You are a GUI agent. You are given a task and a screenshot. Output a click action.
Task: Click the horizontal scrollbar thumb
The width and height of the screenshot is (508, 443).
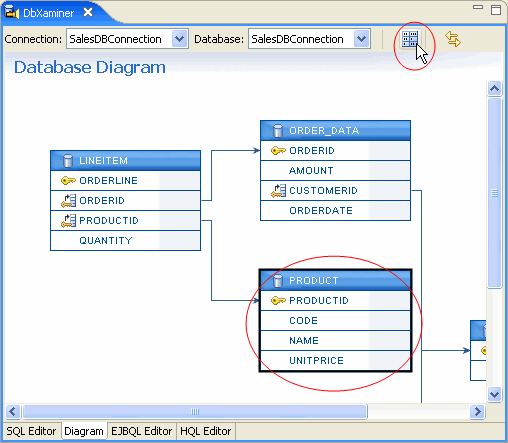tap(195, 411)
